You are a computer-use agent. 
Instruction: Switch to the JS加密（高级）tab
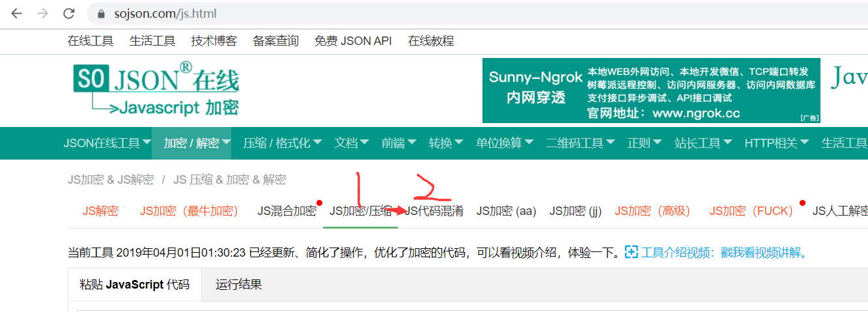point(652,211)
